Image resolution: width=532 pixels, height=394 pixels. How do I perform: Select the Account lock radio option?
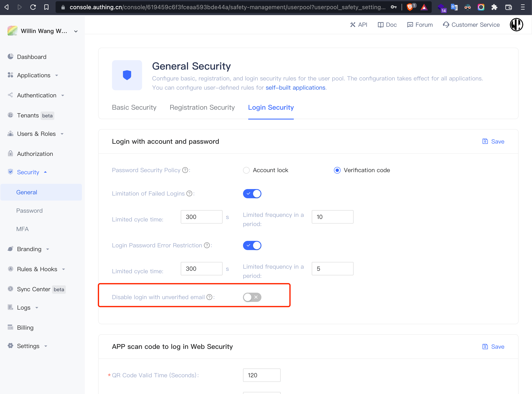(246, 170)
